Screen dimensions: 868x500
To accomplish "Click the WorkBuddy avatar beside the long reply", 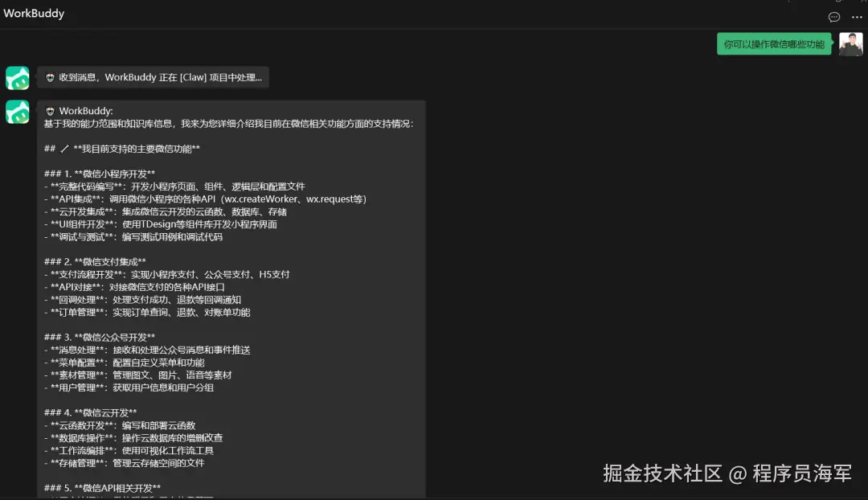I will 17,112.
